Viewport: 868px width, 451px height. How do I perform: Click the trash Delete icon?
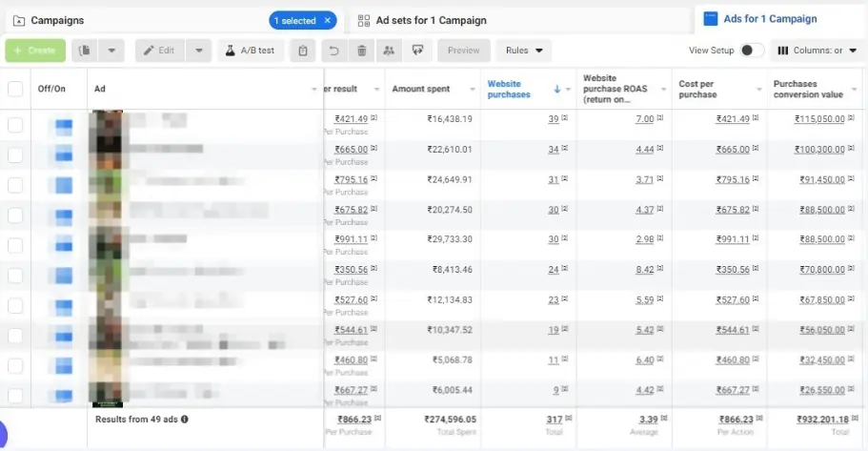(361, 51)
